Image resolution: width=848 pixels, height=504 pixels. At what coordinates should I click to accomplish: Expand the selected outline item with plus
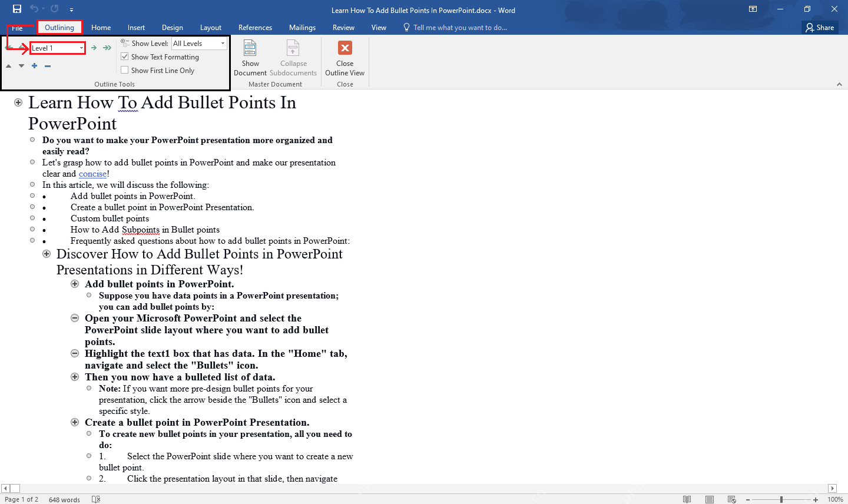point(34,66)
